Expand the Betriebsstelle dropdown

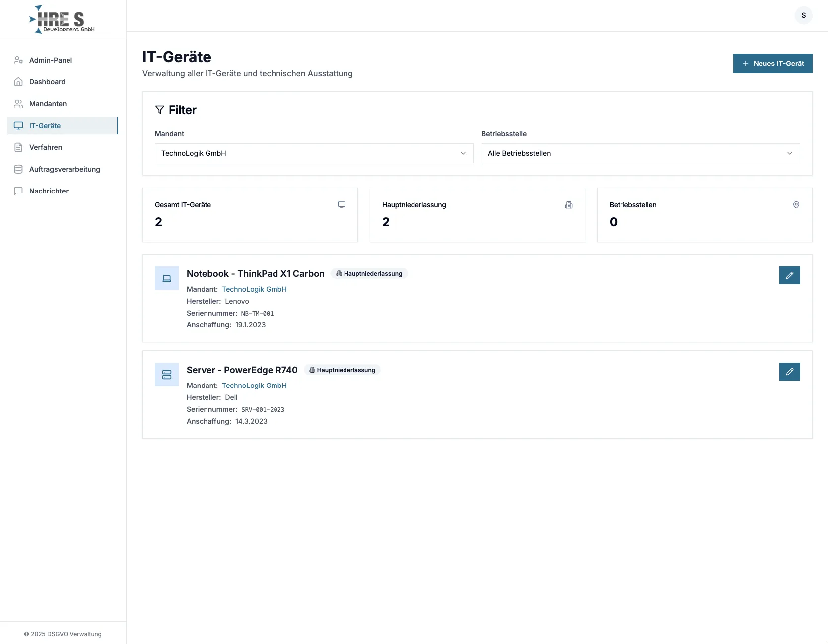pos(640,153)
